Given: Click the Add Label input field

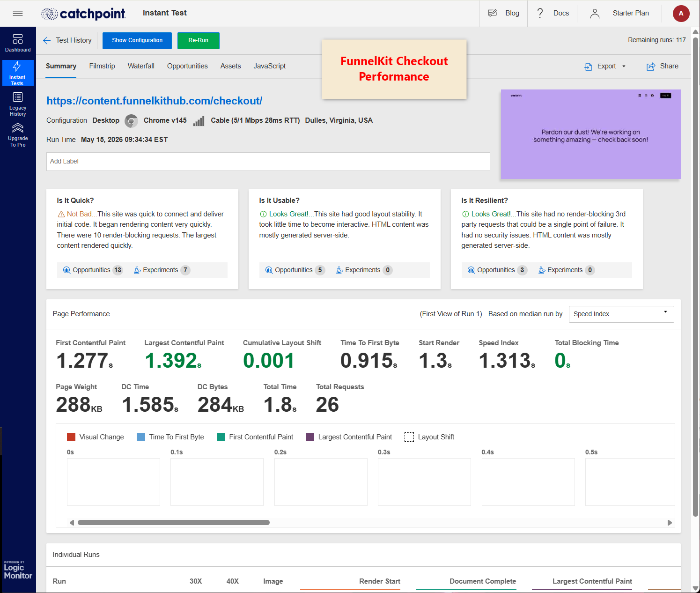Looking at the screenshot, I should [268, 162].
